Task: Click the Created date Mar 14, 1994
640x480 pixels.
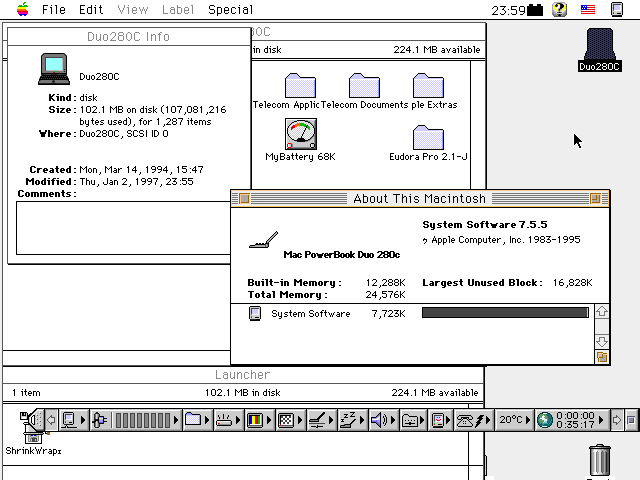Action: tap(141, 169)
